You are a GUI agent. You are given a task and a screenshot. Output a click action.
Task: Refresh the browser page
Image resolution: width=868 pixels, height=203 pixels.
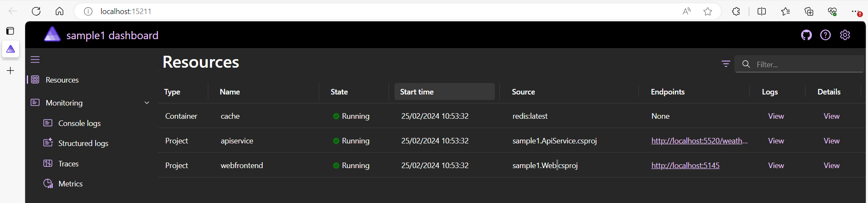click(36, 11)
